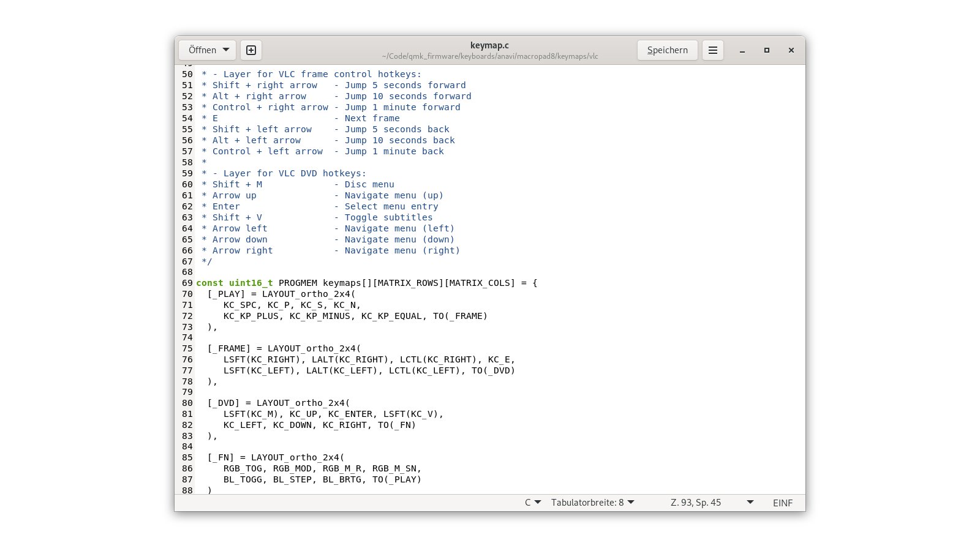Save the file with Speichern
Viewport: 980px width, 551px height.
coord(668,50)
